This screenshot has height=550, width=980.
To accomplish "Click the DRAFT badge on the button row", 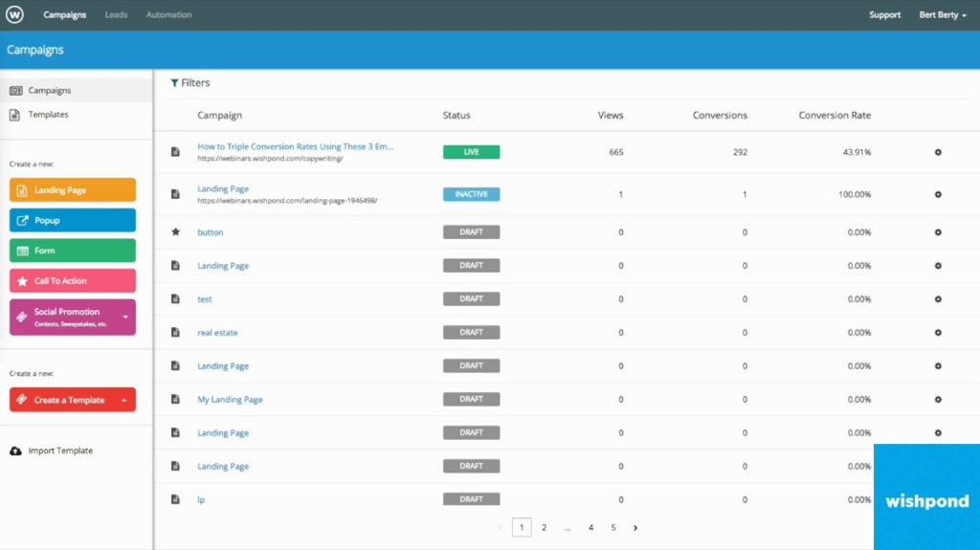I will [471, 231].
